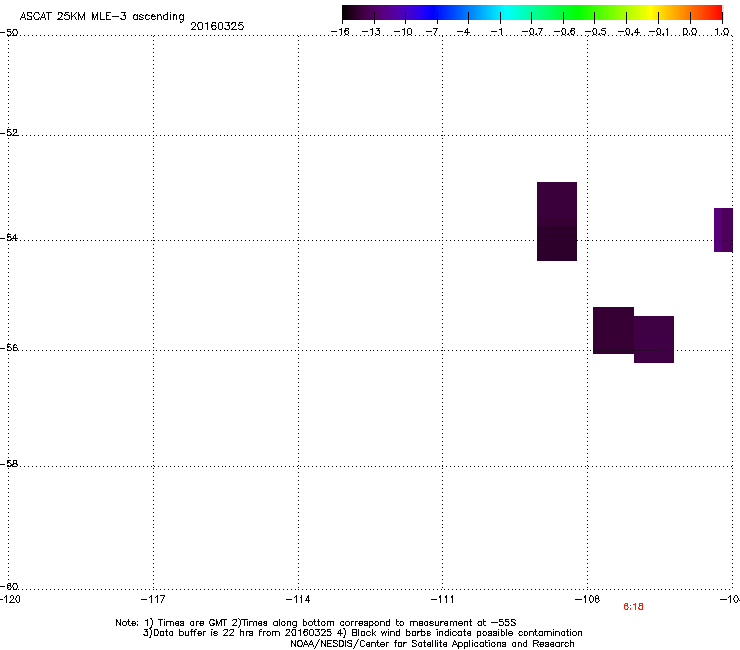The width and height of the screenshot is (740, 650).
Task: Click the -10 color bar label
Action: point(403,32)
